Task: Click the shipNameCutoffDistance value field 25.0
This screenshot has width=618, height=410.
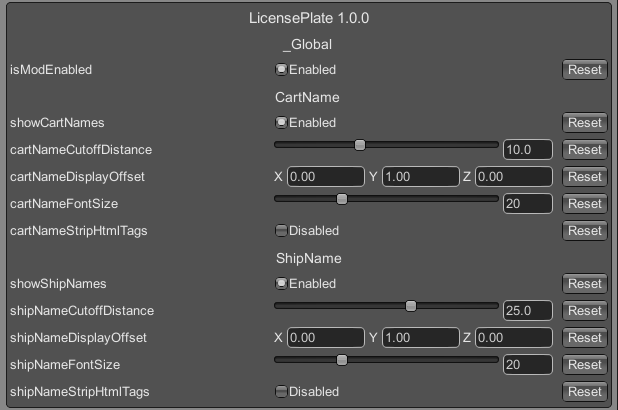Action: point(528,311)
